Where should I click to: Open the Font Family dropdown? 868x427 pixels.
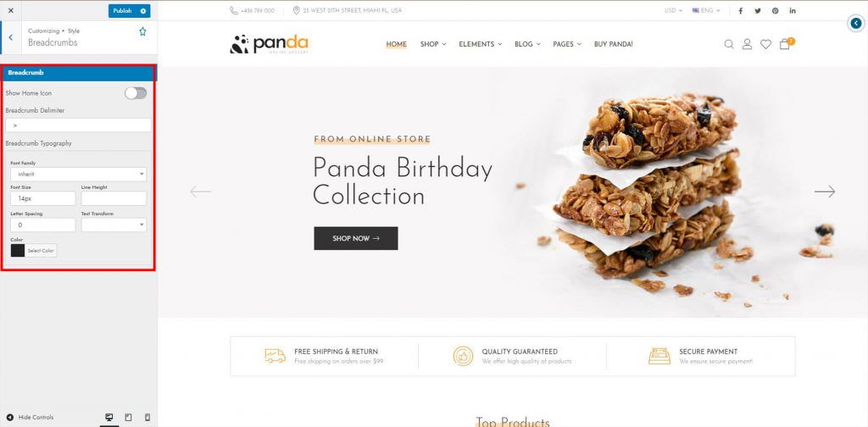coord(78,175)
